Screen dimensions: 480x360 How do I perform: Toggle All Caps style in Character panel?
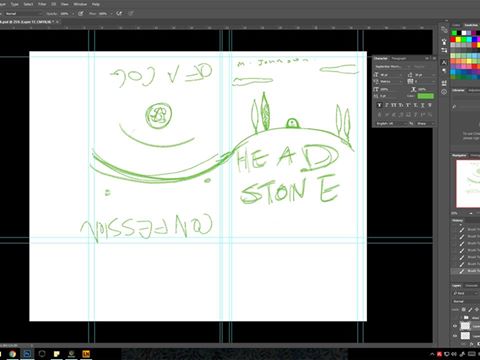coord(393,105)
